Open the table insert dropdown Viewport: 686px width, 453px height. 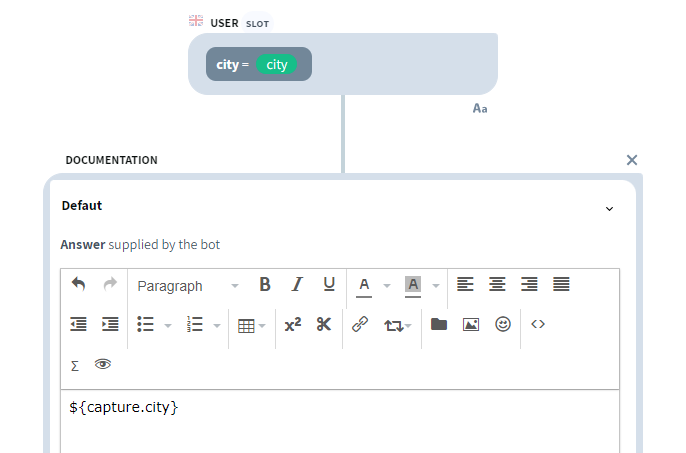coord(251,325)
